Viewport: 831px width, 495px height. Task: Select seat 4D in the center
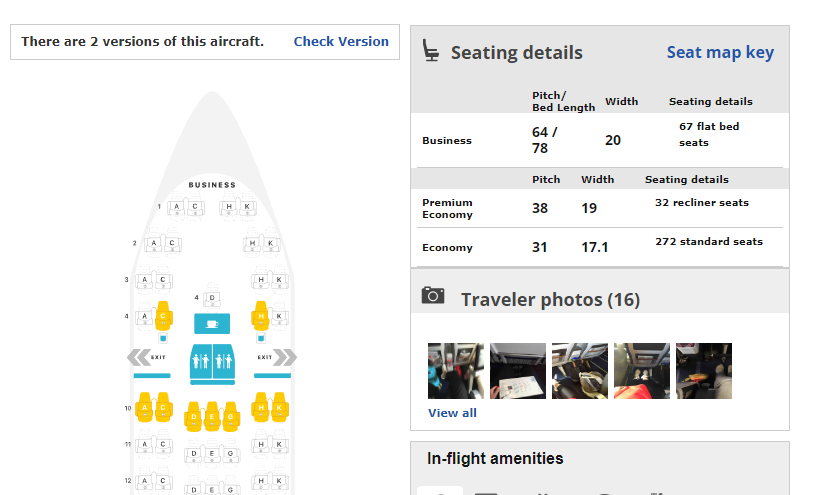pyautogui.click(x=212, y=298)
